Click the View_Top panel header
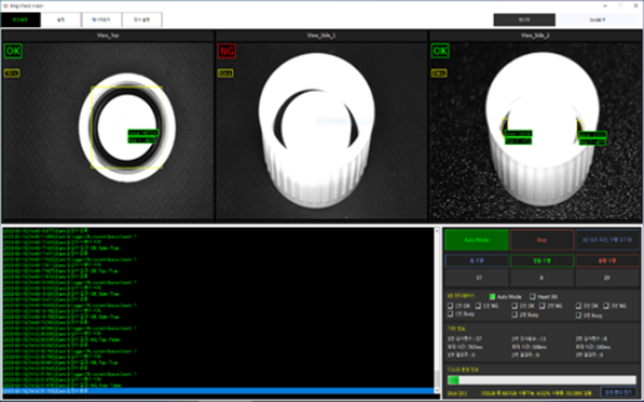The image size is (644, 402). [108, 36]
